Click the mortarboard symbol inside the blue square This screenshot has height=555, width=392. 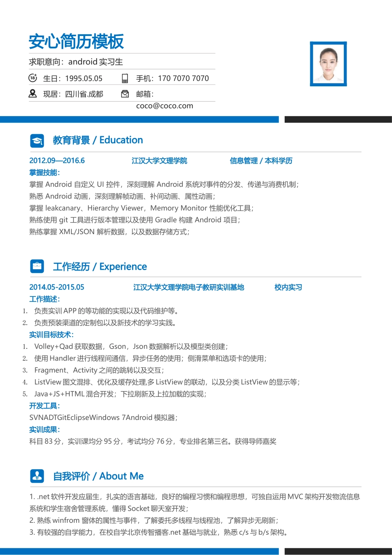pos(37,140)
